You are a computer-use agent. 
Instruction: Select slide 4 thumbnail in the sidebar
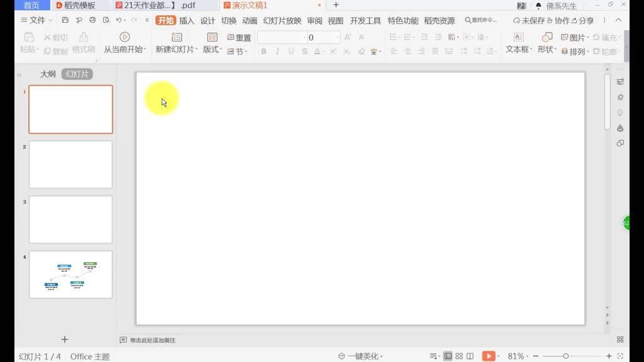pyautogui.click(x=70, y=275)
